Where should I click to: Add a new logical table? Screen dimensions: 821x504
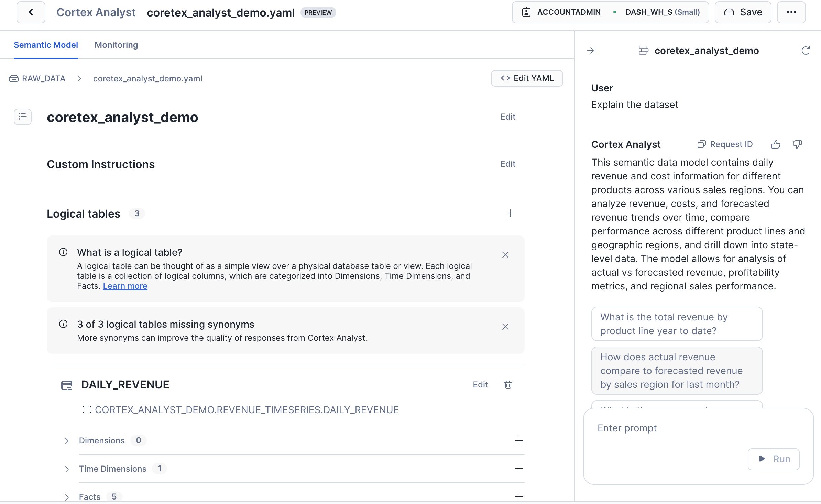pos(510,213)
